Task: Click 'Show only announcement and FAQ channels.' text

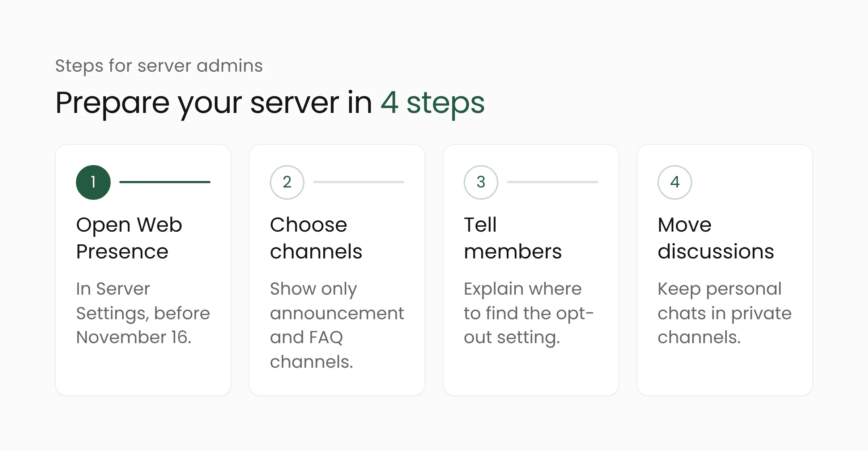Action: [337, 325]
